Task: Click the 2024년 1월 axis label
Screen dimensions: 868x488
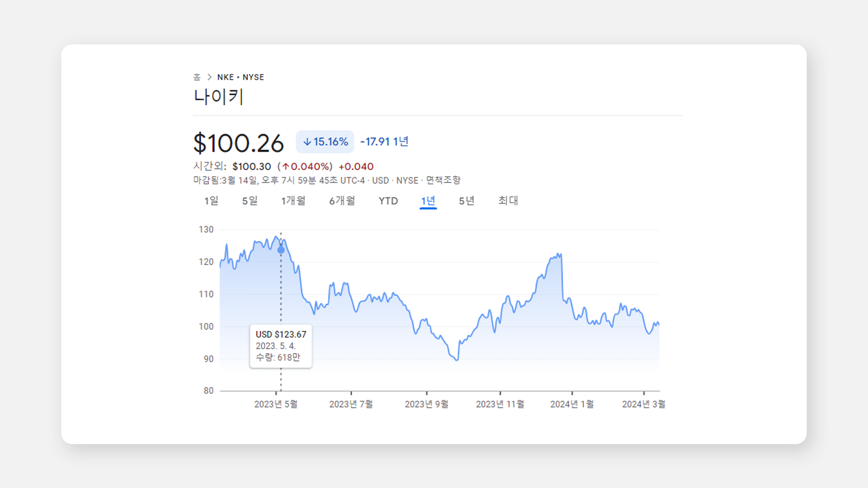Action: click(572, 404)
